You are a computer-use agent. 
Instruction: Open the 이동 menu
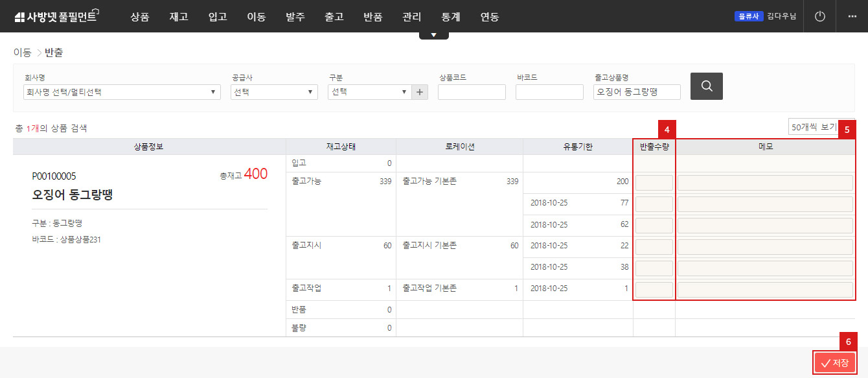[x=256, y=17]
